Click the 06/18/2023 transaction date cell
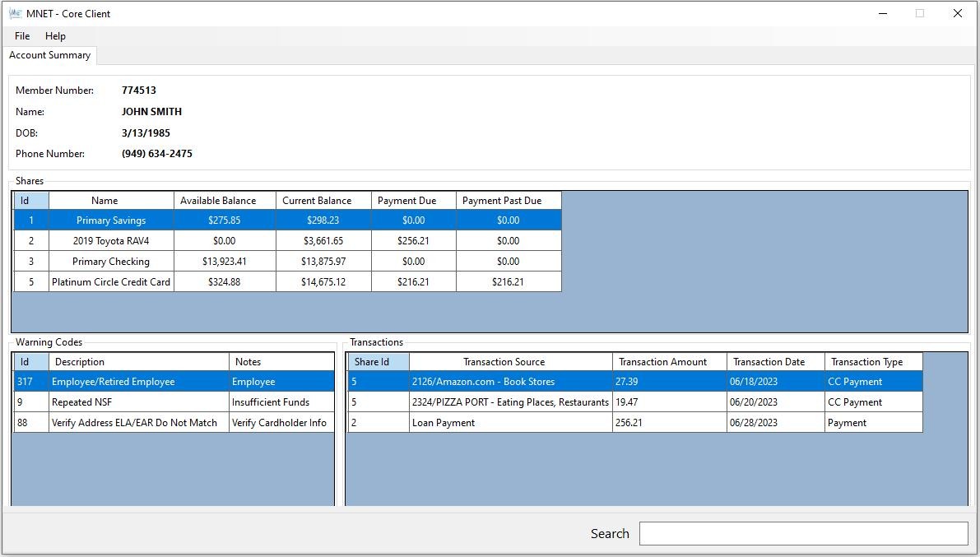Image resolution: width=980 pixels, height=557 pixels. tap(776, 381)
